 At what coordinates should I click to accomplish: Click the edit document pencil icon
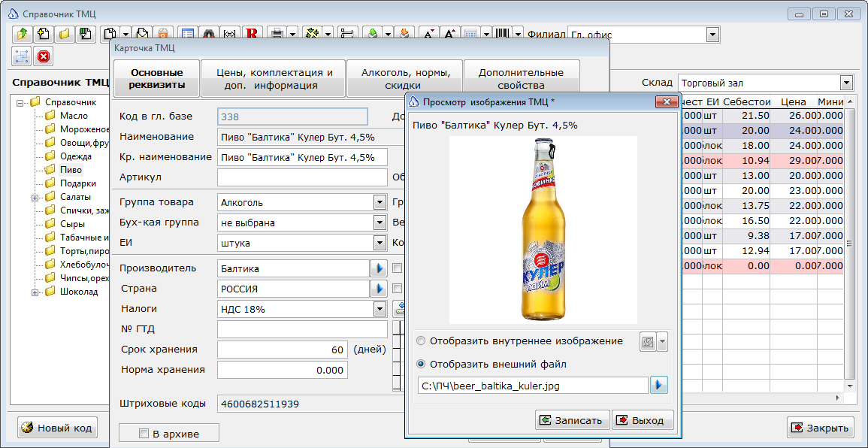point(142,34)
